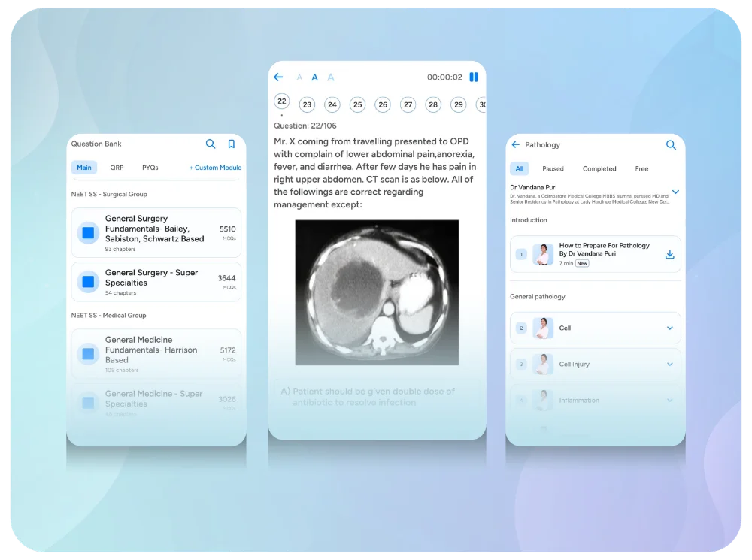The width and height of the screenshot is (752, 560).
Task: Expand the Cell chapter
Action: [669, 328]
